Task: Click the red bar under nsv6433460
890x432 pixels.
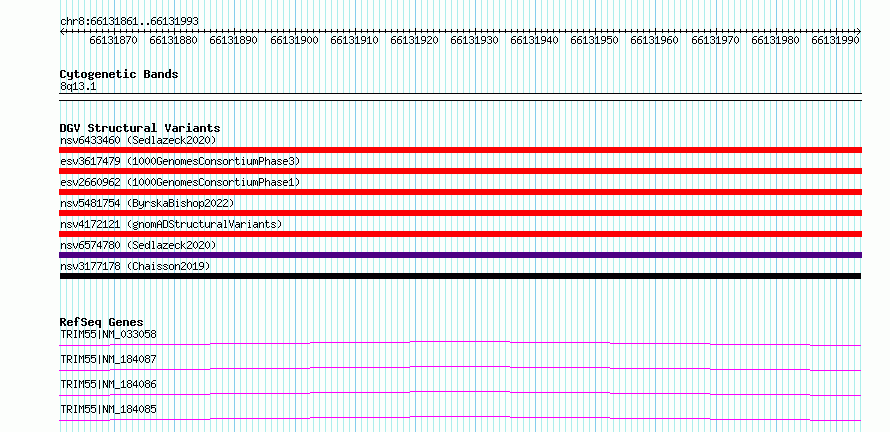Action: tap(460, 150)
